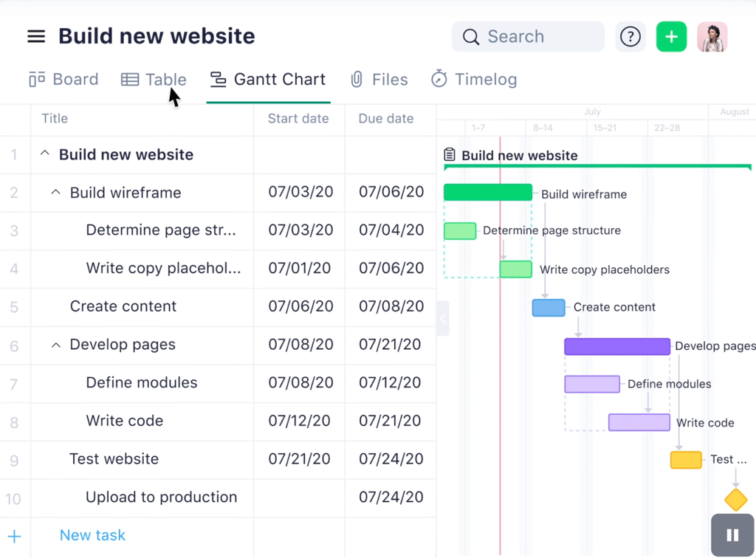Open the user profile avatar
Viewport: 756px width, 558px height.
(712, 35)
